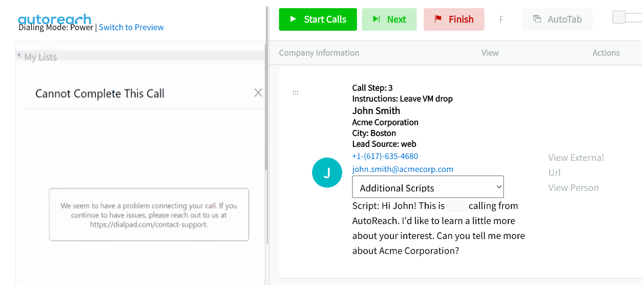Open email john.smith@acmecorp.com
This screenshot has width=644, height=285.
[403, 169]
